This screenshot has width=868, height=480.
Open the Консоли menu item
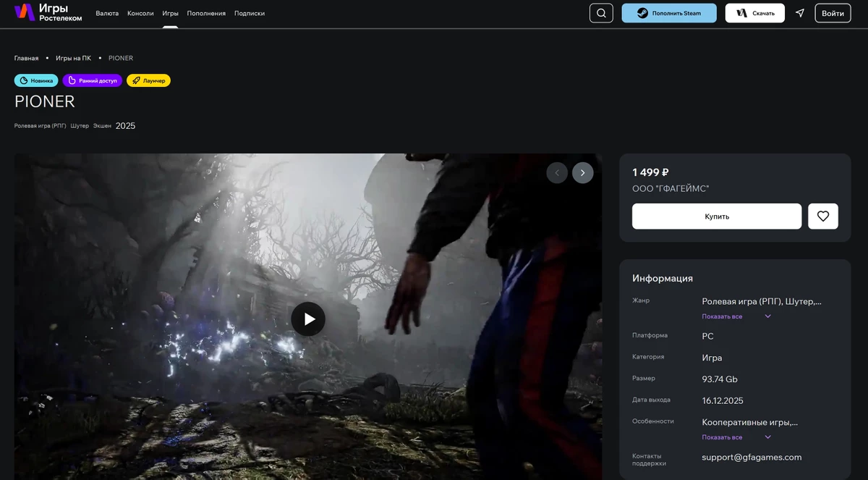(140, 14)
